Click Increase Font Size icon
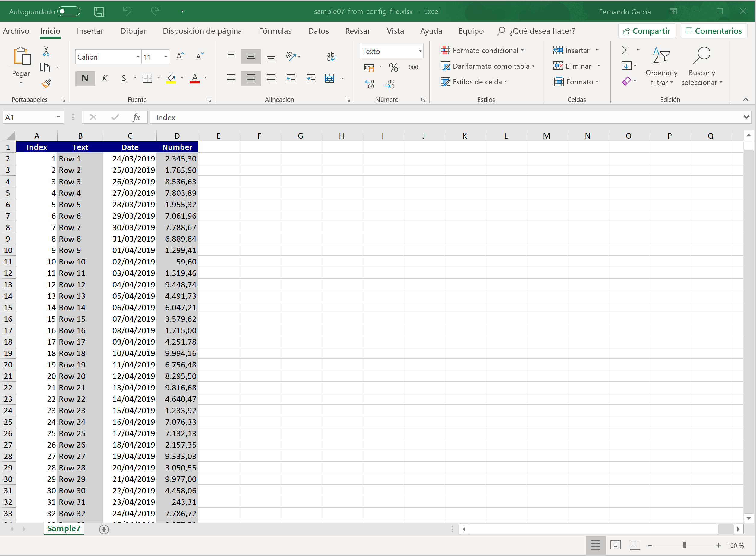This screenshot has height=556, width=756. pos(180,56)
